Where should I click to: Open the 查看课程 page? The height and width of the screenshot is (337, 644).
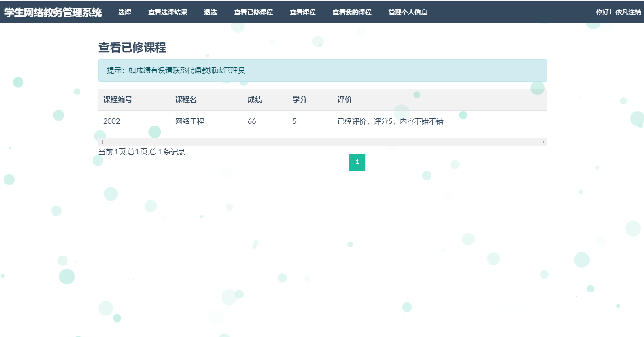[x=302, y=12]
